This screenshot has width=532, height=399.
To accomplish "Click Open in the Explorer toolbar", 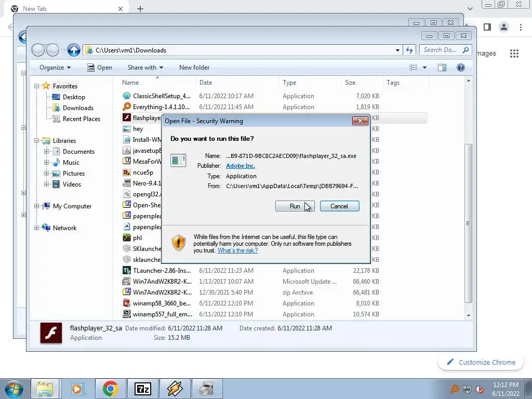I will pyautogui.click(x=100, y=68).
